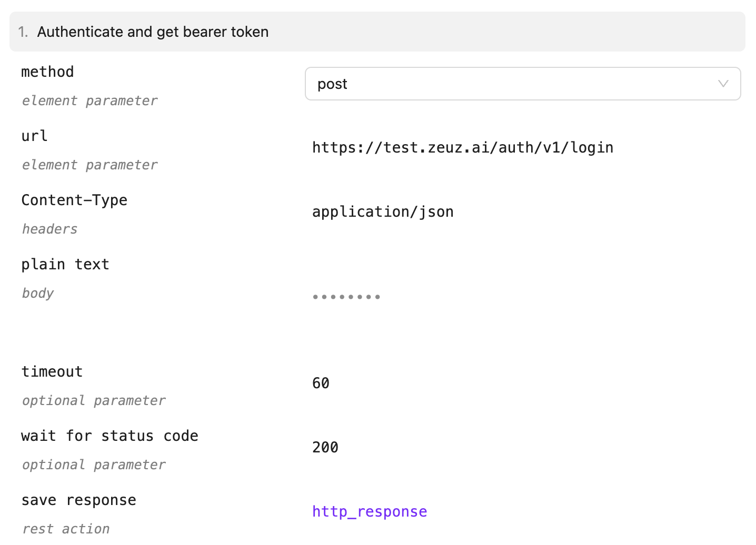756x545 pixels.
Task: Click the application/json Content-Type value
Action: (383, 211)
